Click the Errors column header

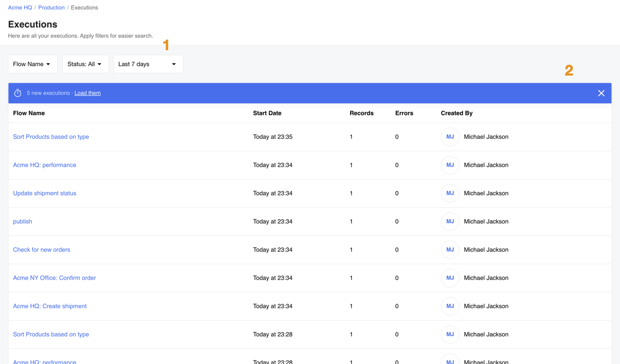404,113
